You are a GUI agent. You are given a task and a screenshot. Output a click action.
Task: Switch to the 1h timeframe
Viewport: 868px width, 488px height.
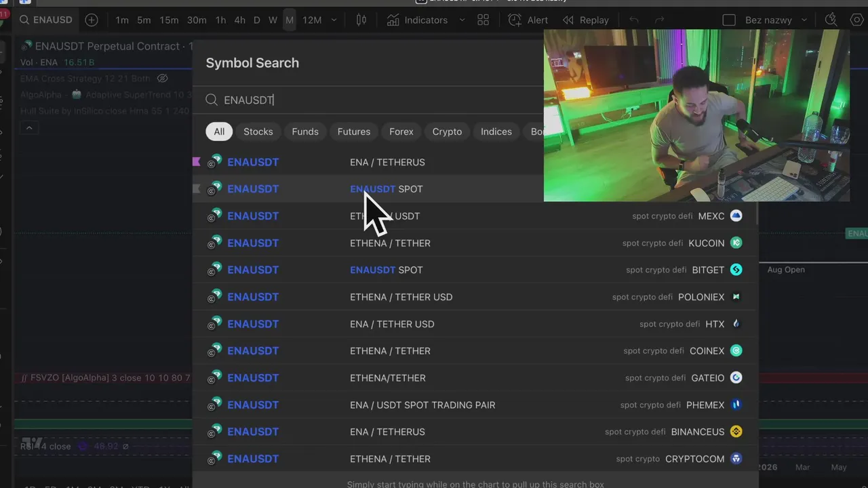click(x=220, y=20)
